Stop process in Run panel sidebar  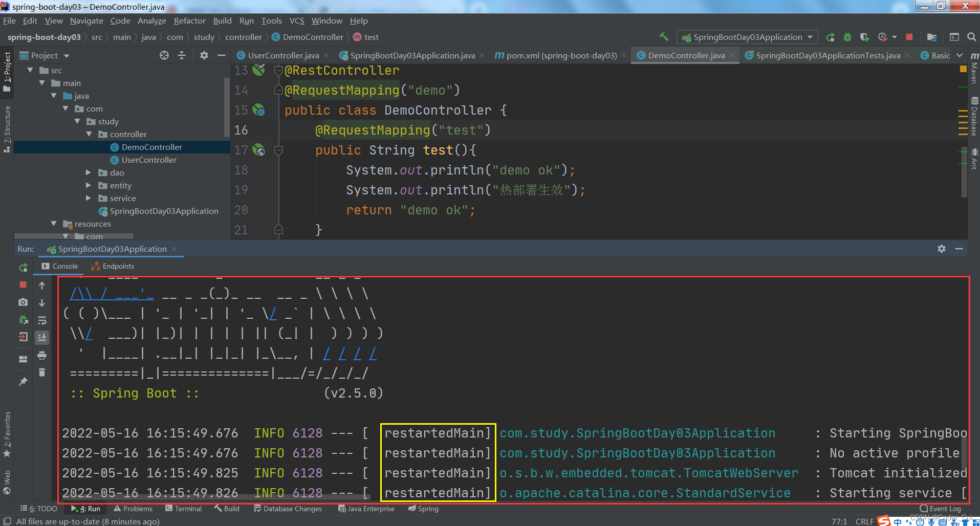coord(23,284)
